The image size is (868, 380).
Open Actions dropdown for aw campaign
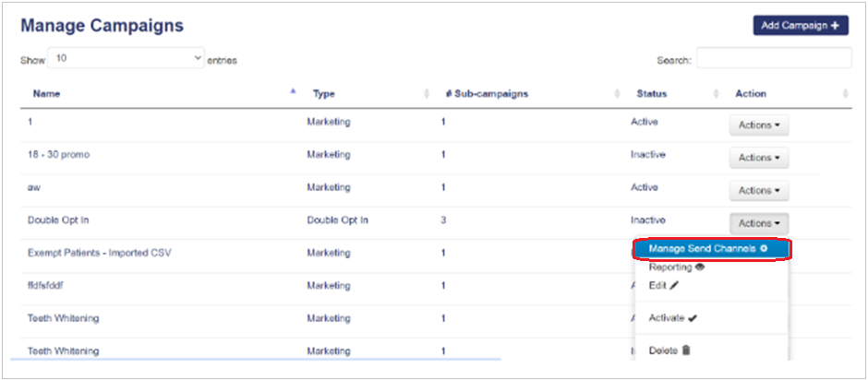pyautogui.click(x=759, y=190)
